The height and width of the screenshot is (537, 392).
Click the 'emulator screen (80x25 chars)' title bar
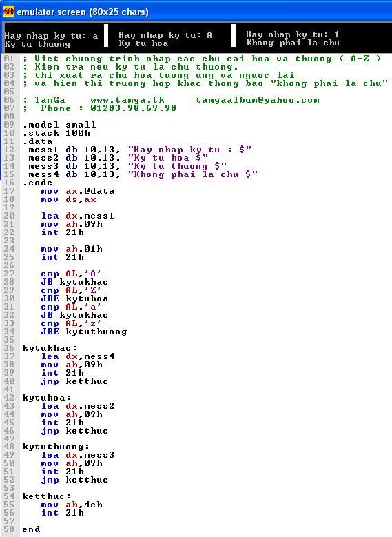click(196, 12)
